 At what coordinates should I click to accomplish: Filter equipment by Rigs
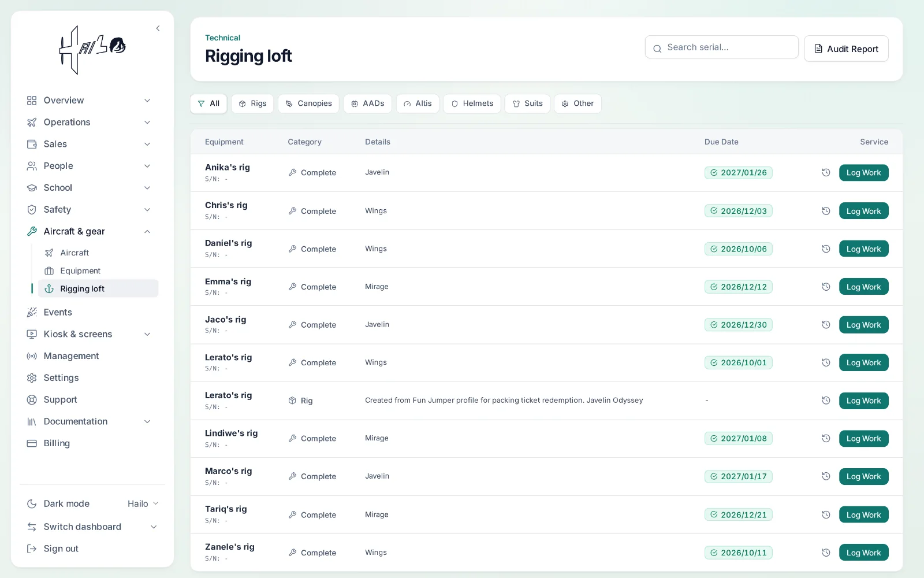252,103
